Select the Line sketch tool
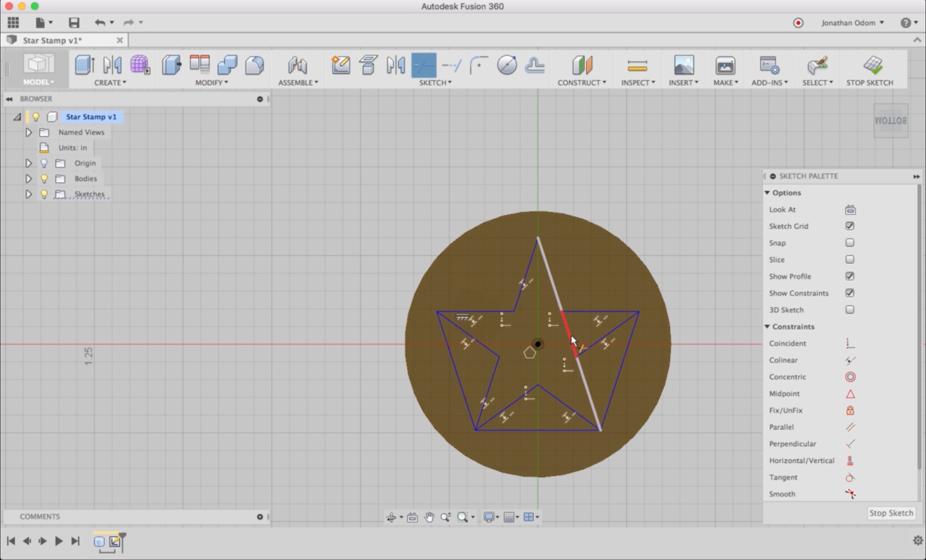The height and width of the screenshot is (560, 926). (x=424, y=65)
